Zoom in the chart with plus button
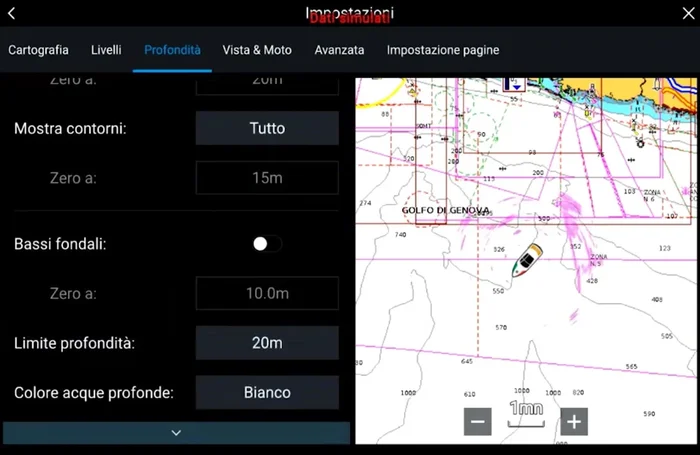The image size is (700, 455). 574,422
